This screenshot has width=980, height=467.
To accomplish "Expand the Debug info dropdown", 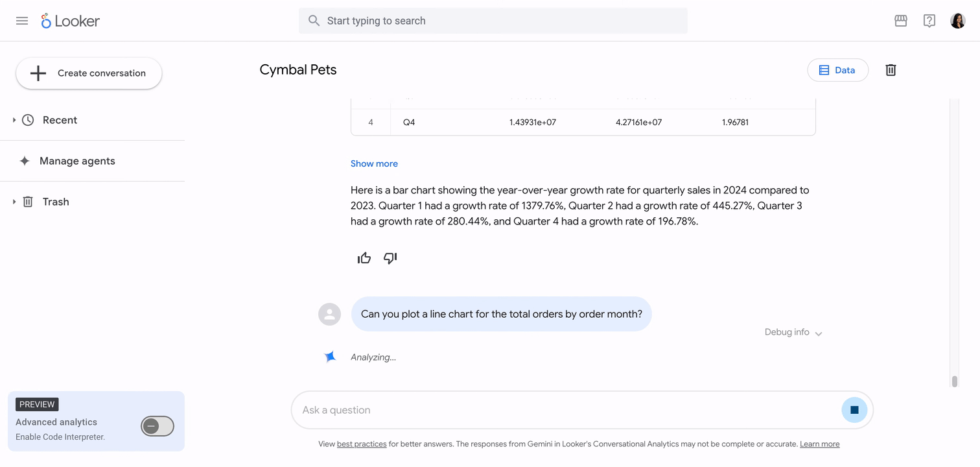I will [793, 332].
